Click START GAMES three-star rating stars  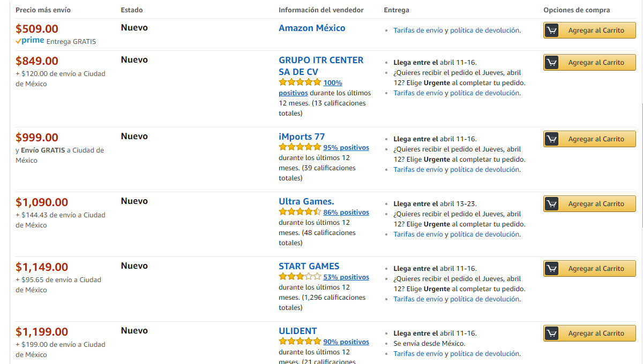click(300, 277)
